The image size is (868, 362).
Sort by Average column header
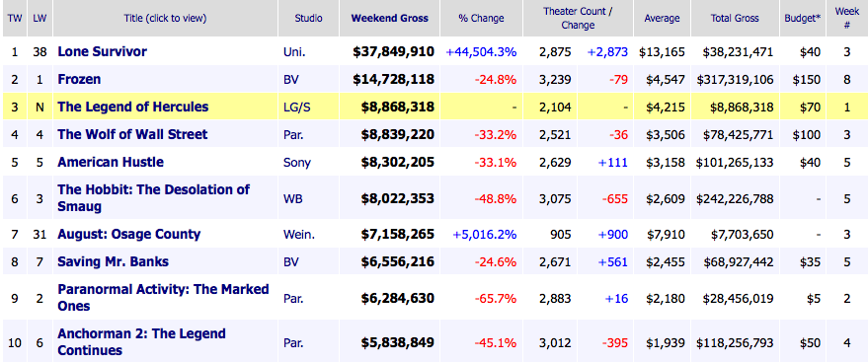tap(661, 18)
